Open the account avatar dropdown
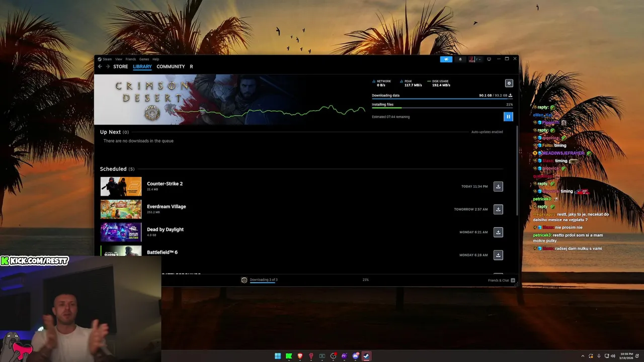 (x=475, y=59)
